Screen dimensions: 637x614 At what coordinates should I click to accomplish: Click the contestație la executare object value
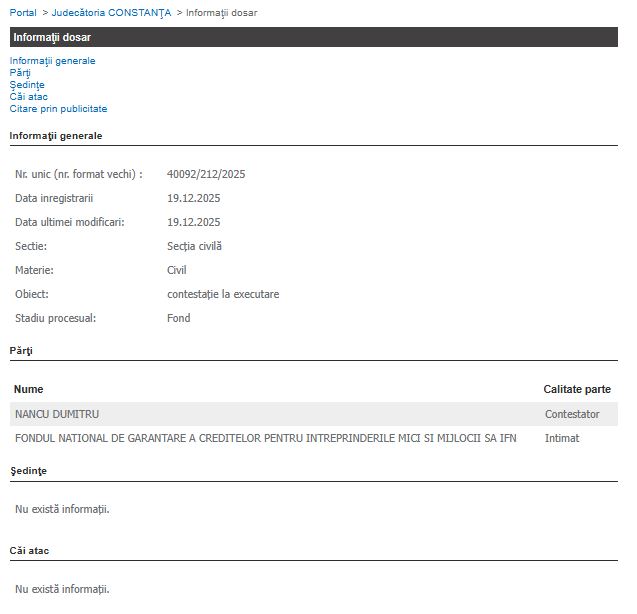[223, 294]
